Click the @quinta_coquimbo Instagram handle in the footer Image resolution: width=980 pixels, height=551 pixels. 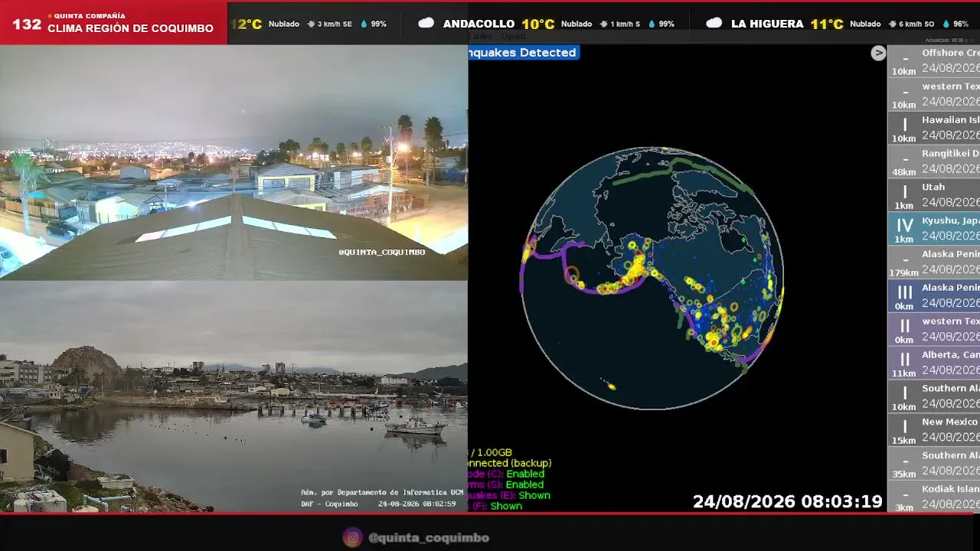[429, 537]
